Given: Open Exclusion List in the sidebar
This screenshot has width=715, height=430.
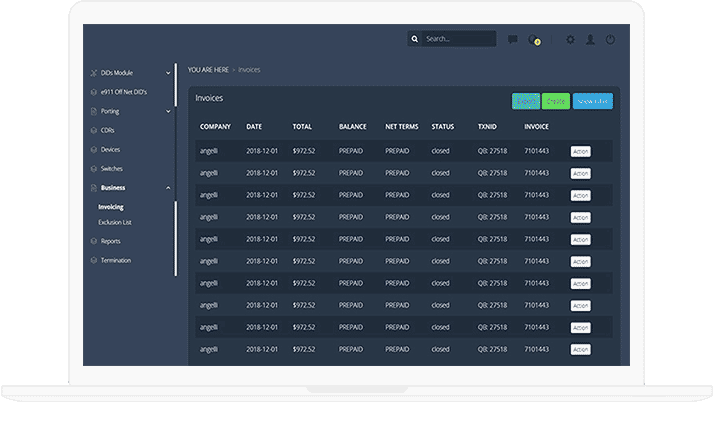Looking at the screenshot, I should coord(114,222).
